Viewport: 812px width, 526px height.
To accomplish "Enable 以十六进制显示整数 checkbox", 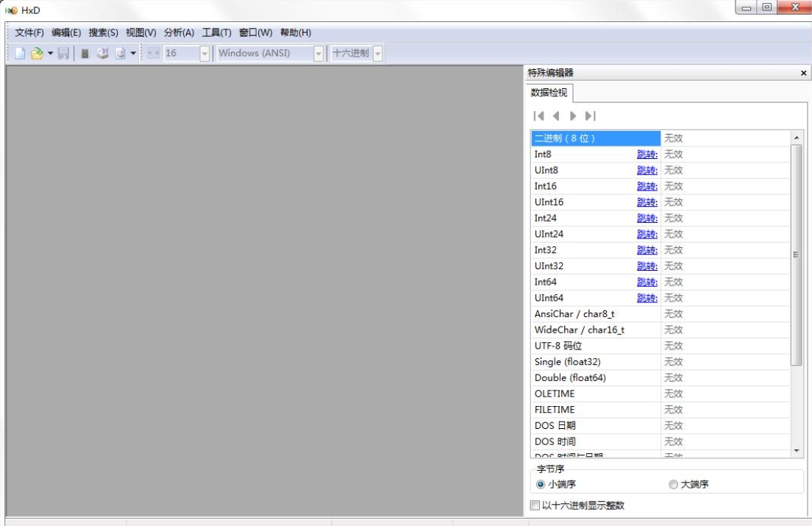I will (535, 505).
